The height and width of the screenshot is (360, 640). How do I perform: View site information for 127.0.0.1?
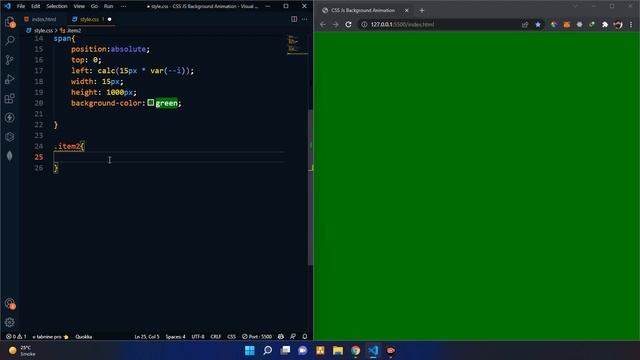click(x=364, y=24)
